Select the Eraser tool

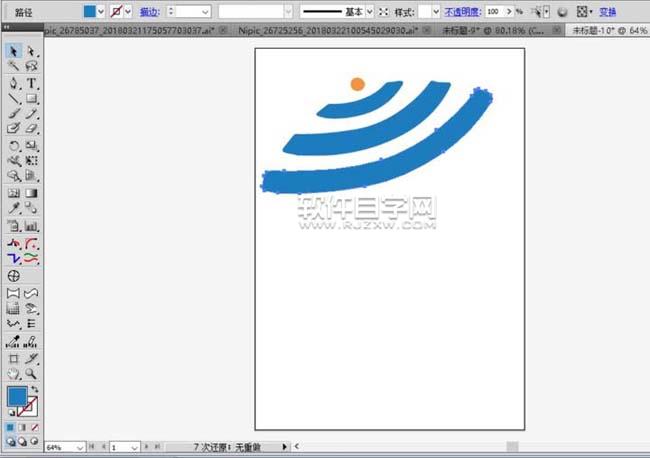[x=31, y=128]
